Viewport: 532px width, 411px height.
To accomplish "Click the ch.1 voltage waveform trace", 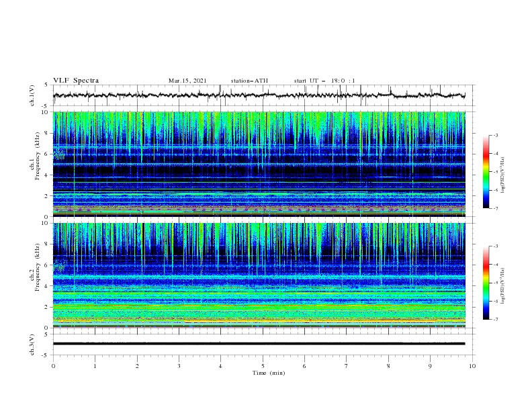I will pos(259,95).
